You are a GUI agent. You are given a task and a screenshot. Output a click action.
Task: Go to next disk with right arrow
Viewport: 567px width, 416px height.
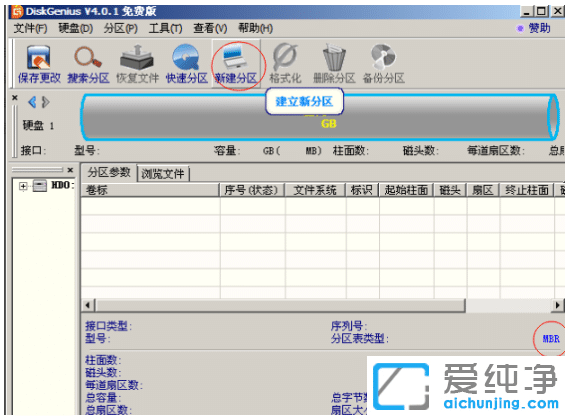pyautogui.click(x=46, y=102)
